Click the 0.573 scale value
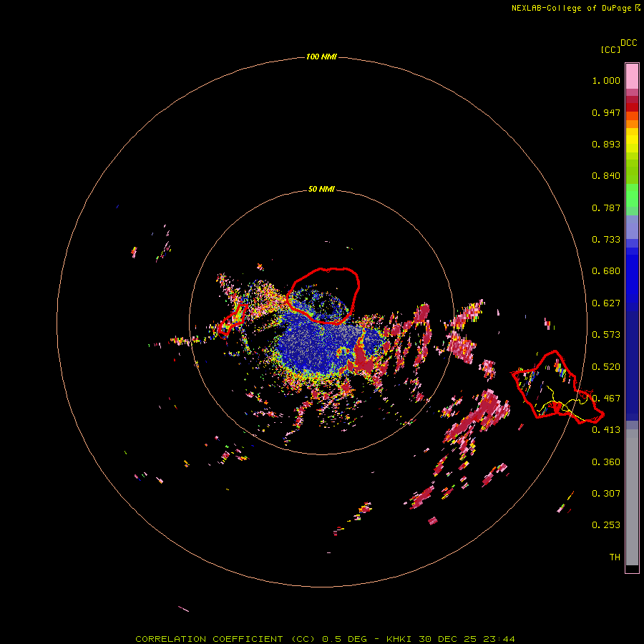This screenshot has width=644, height=644. [606, 335]
